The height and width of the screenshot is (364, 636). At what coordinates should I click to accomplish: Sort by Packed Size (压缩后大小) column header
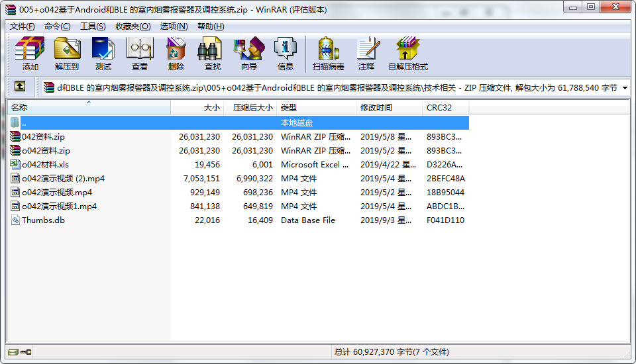[x=250, y=107]
